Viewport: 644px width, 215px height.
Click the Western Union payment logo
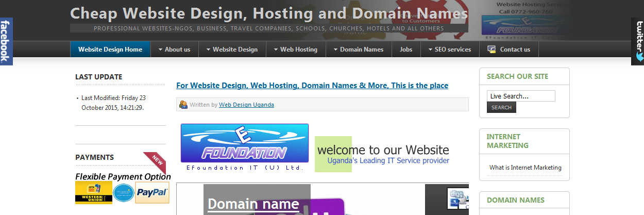94,193
